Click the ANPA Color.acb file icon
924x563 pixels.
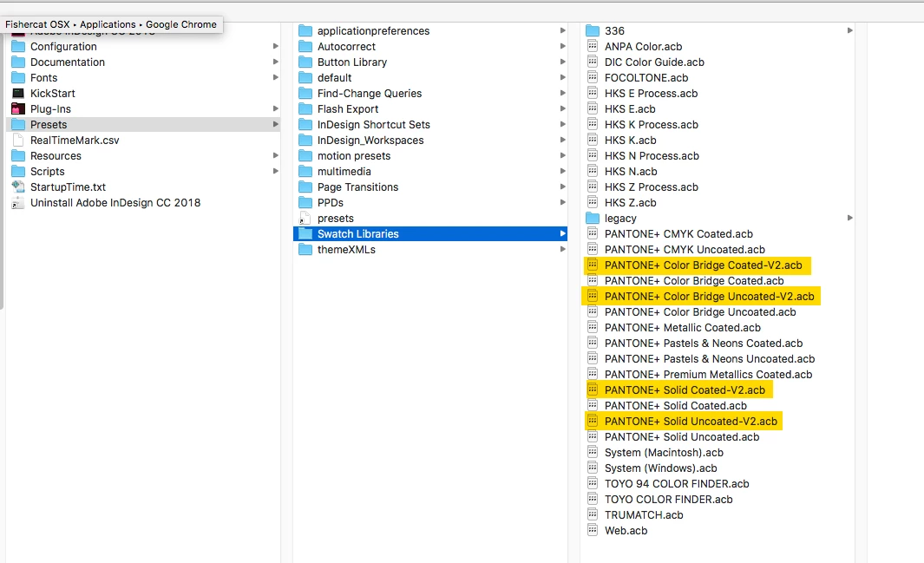tap(593, 46)
